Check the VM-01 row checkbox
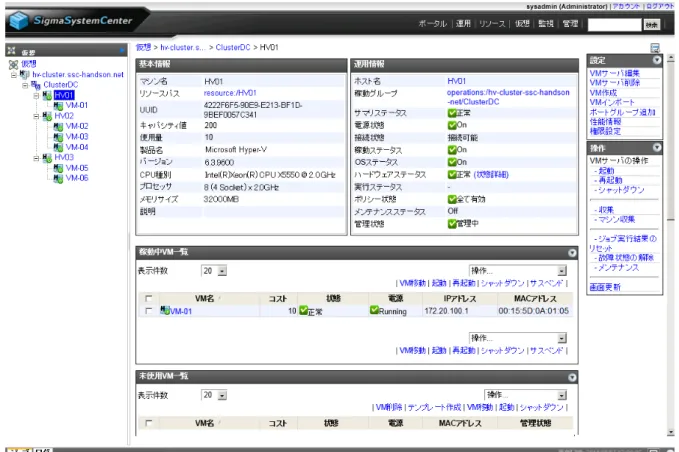The height and width of the screenshot is (452, 679). tap(149, 311)
